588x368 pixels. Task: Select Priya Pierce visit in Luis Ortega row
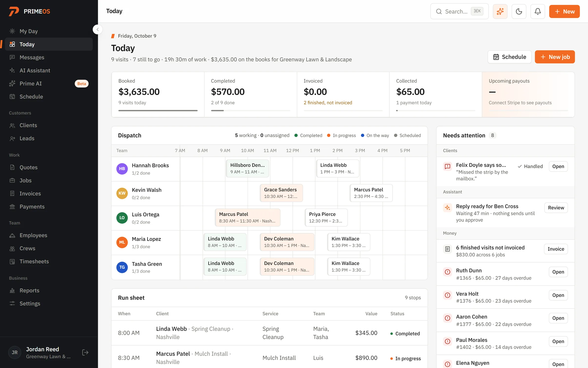pyautogui.click(x=326, y=218)
